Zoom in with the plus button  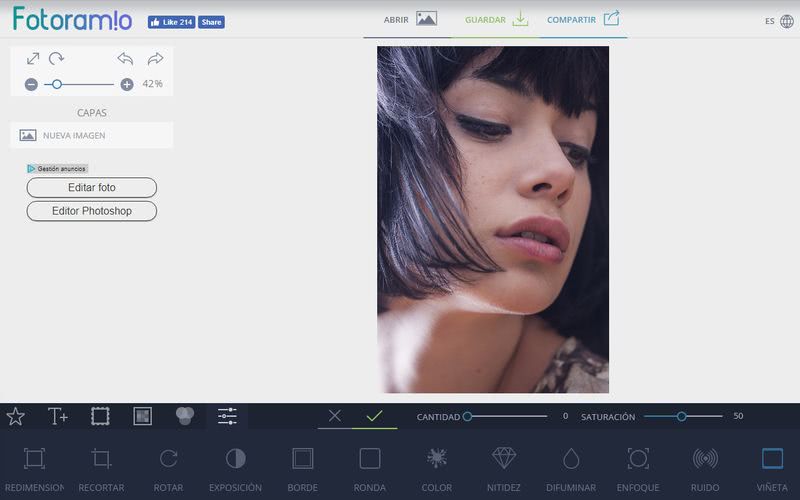(x=127, y=84)
